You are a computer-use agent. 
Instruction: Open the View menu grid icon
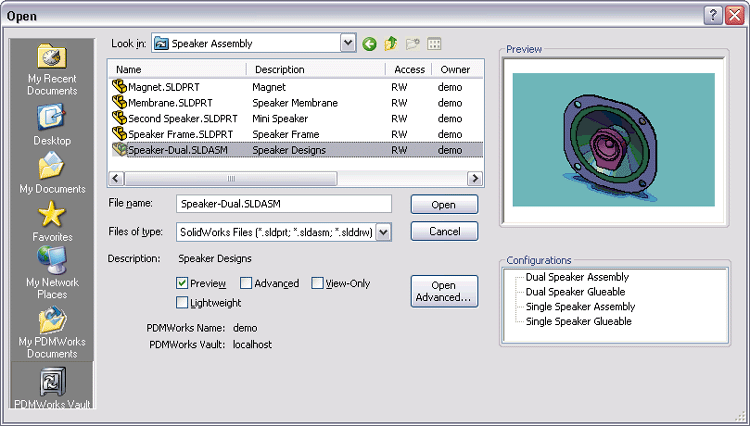pyautogui.click(x=434, y=44)
